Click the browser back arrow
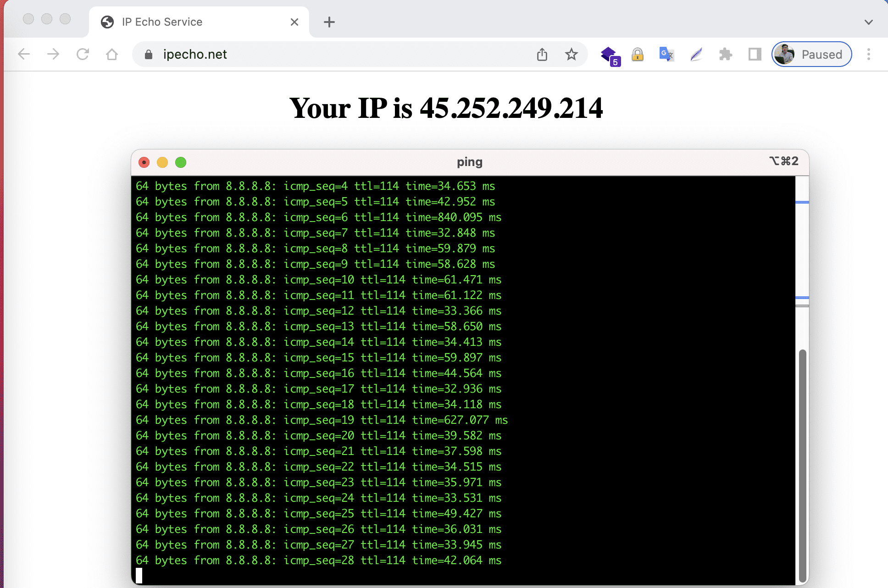 click(x=24, y=54)
